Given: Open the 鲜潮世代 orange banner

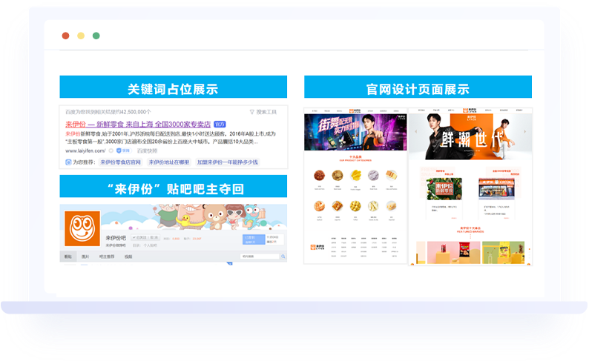Looking at the screenshot, I should click(x=470, y=136).
